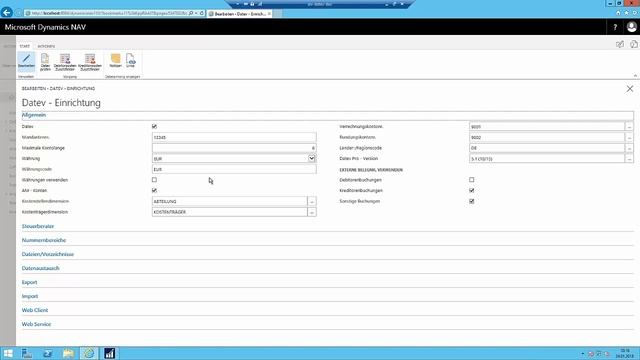Enable the Debitorenbuchungen checkbox
The image size is (640, 360).
472,180
